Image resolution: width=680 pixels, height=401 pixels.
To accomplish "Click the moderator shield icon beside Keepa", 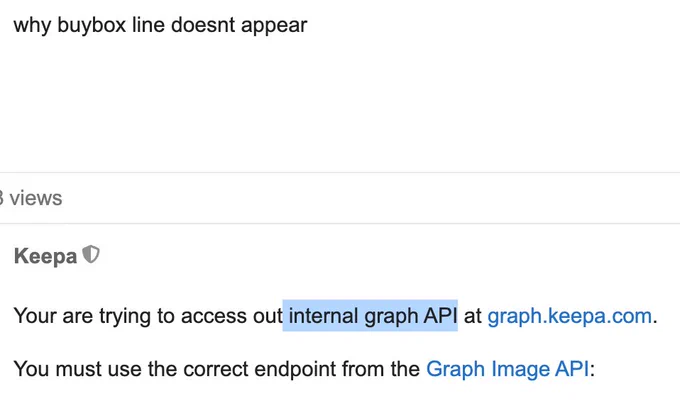I will point(91,254).
